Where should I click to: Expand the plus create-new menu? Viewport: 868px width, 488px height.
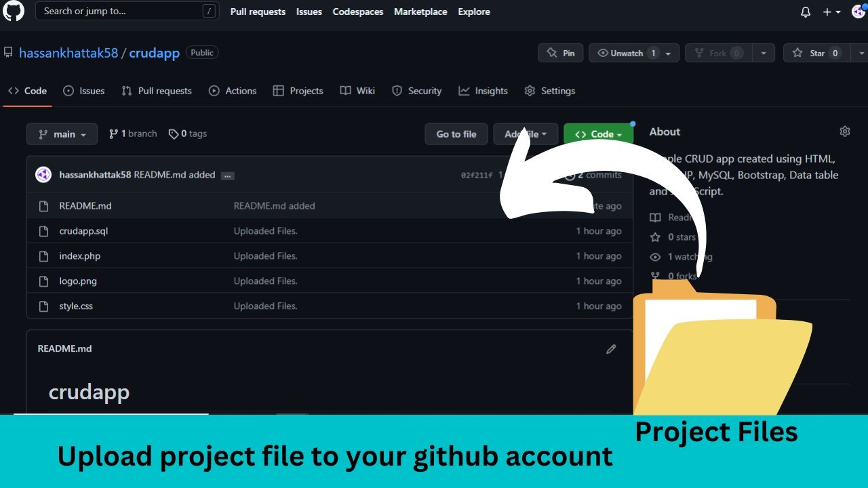click(x=831, y=12)
